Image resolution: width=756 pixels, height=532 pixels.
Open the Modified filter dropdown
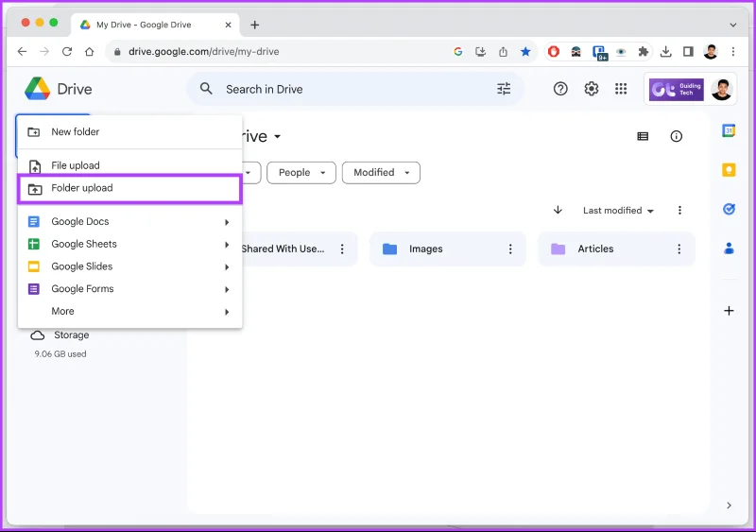pyautogui.click(x=381, y=173)
